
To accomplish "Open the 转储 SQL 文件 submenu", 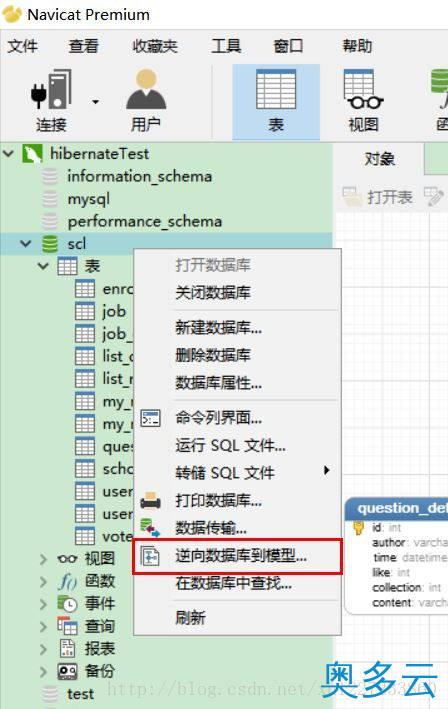I will pos(237,473).
